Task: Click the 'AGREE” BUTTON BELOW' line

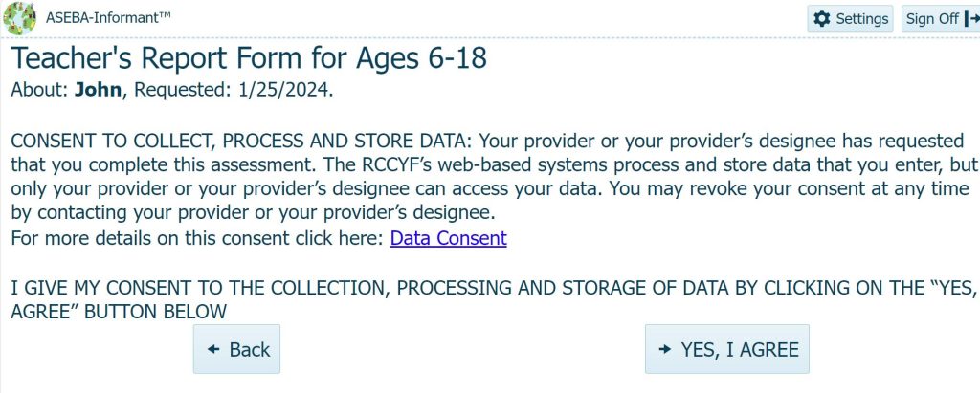Action: click(119, 312)
